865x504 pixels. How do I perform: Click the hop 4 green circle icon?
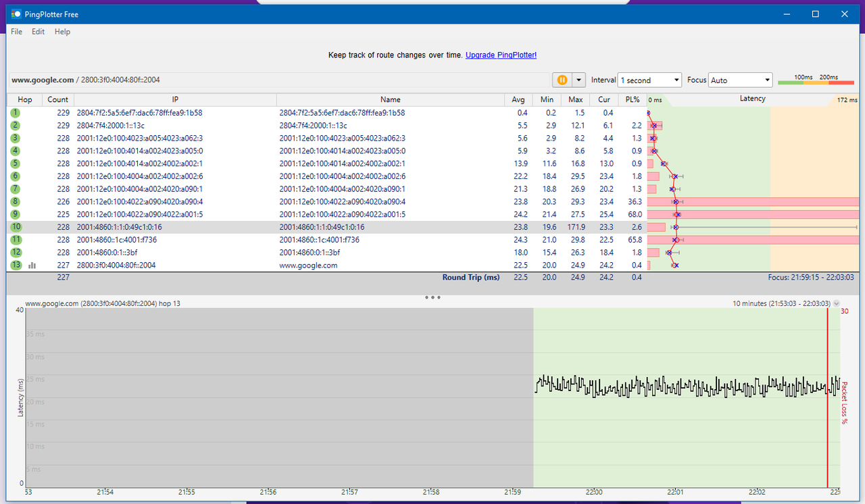(x=15, y=151)
